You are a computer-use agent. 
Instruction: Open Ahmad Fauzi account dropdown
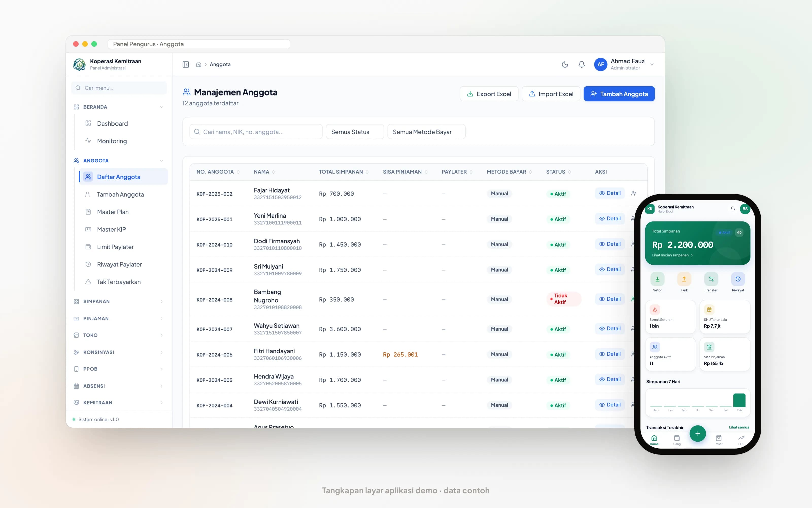pyautogui.click(x=624, y=65)
